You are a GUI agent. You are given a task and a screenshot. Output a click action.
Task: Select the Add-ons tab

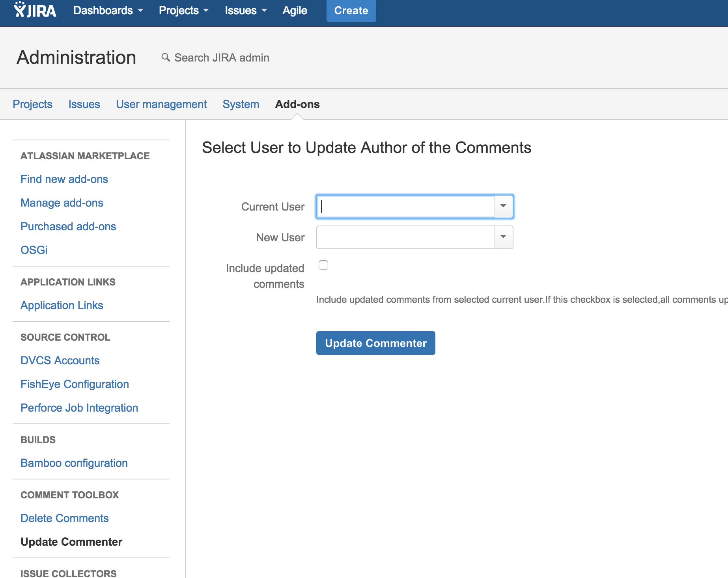pyautogui.click(x=297, y=104)
